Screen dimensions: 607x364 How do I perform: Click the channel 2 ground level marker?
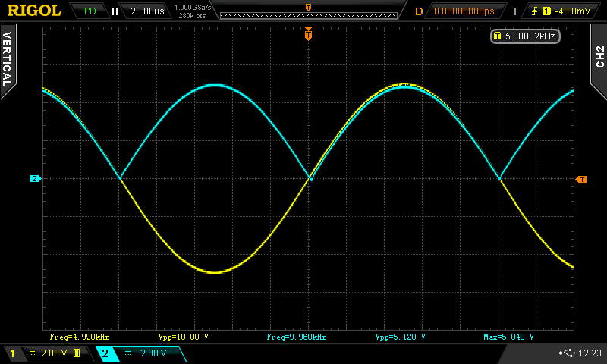[35, 179]
